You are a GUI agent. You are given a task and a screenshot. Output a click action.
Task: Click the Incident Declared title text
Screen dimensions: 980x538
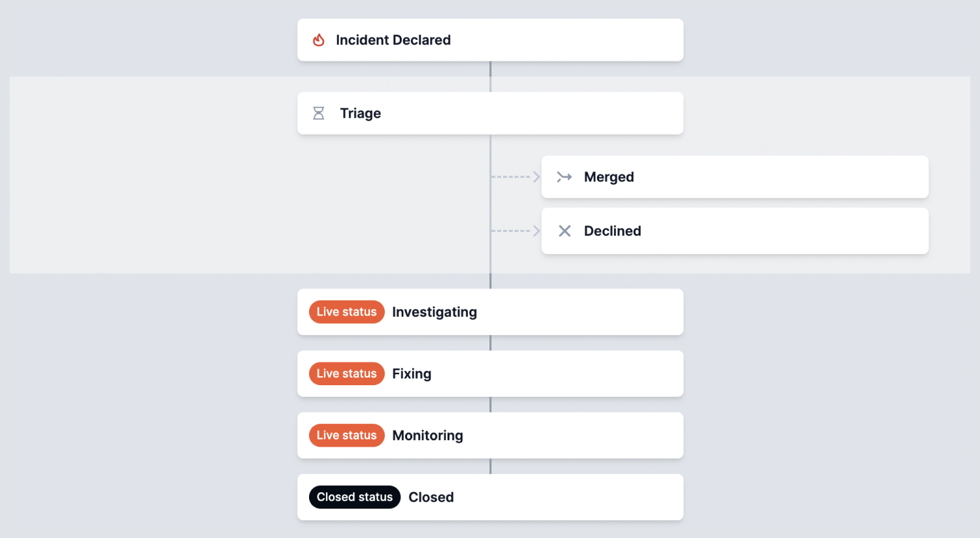coord(393,40)
